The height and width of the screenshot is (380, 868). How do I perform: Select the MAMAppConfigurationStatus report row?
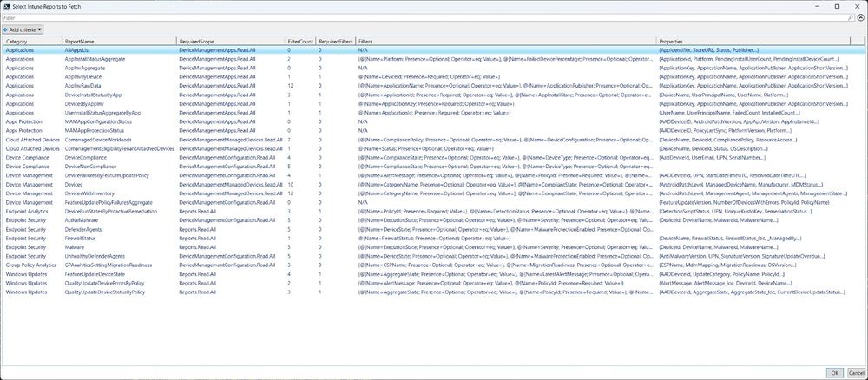point(433,121)
